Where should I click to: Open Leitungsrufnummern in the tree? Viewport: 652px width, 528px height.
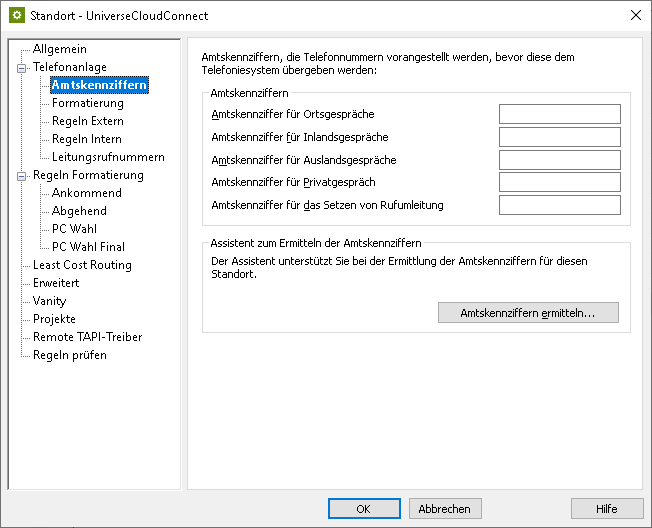108,157
